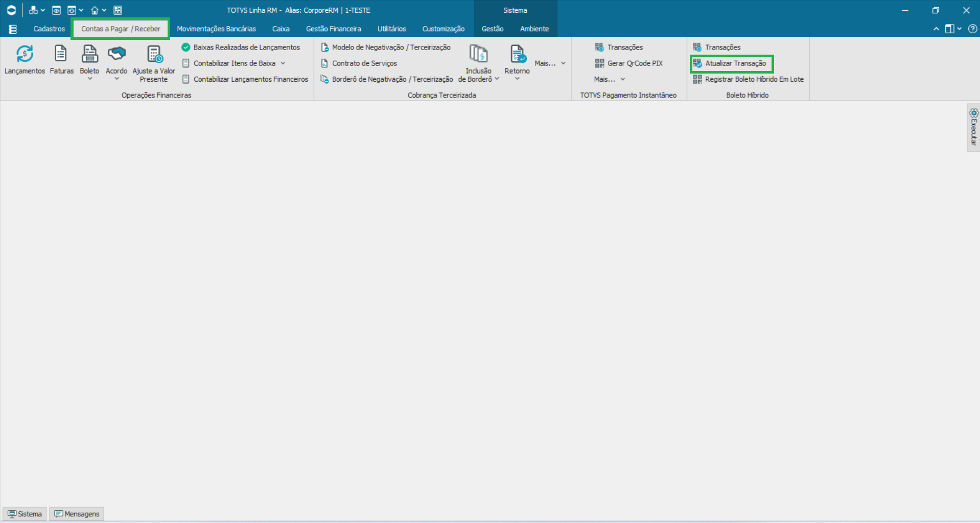Click Registrar Boleto Híbrido Em Lote
980x523 pixels.
(x=749, y=79)
